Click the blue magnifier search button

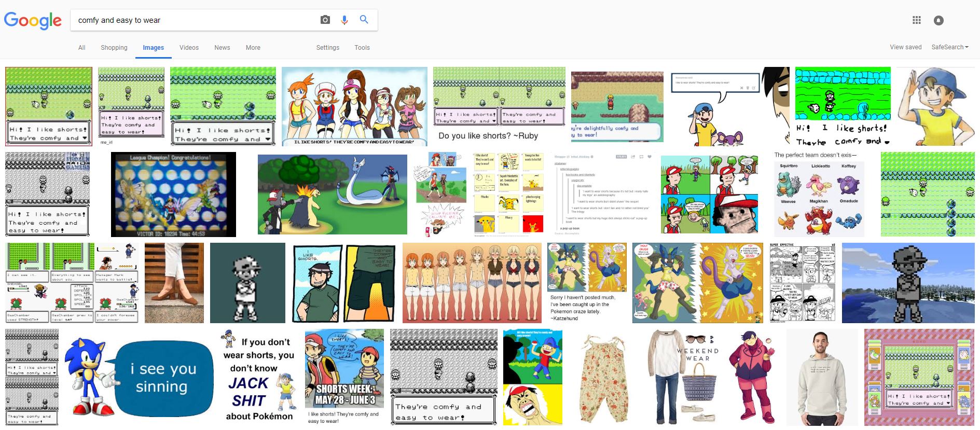coord(364,20)
